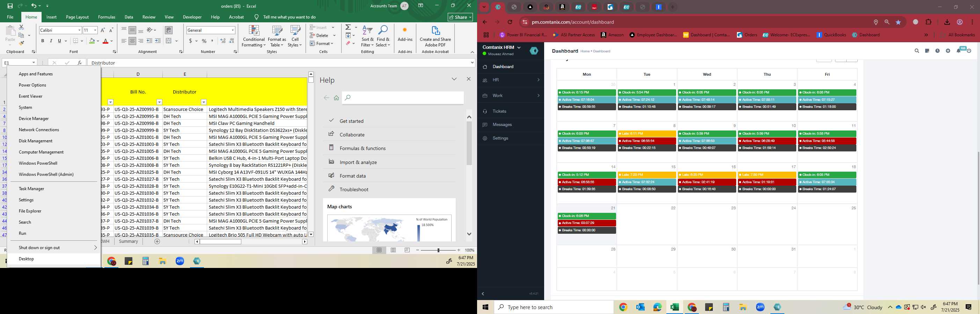The image size is (980, 314).
Task: Click the Wrap Text icon
Action: 169,30
